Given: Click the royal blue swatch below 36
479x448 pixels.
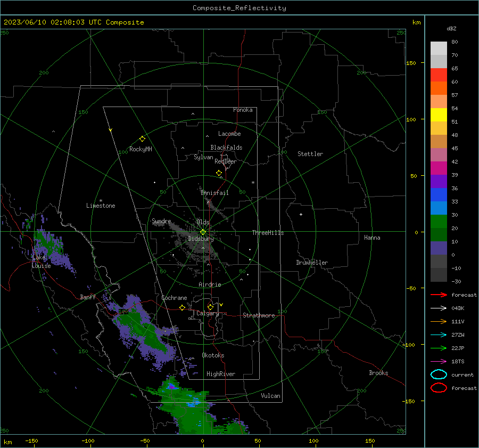Looking at the screenshot, I should (x=439, y=195).
